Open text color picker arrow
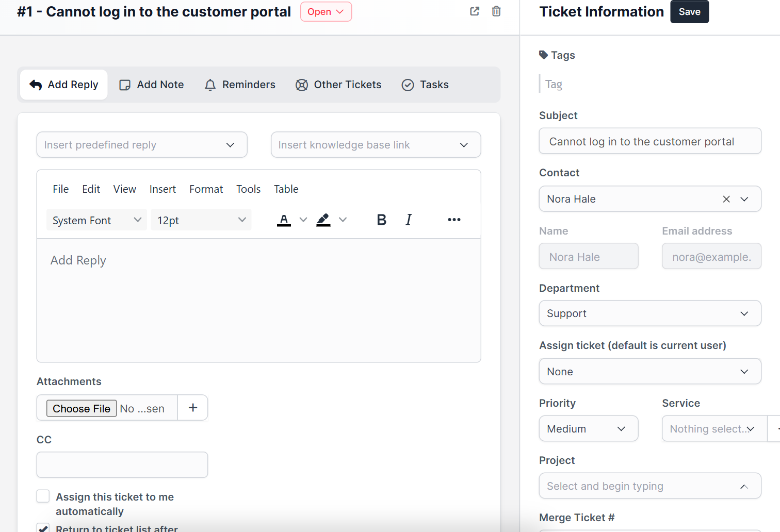Image resolution: width=780 pixels, height=532 pixels. coord(303,220)
